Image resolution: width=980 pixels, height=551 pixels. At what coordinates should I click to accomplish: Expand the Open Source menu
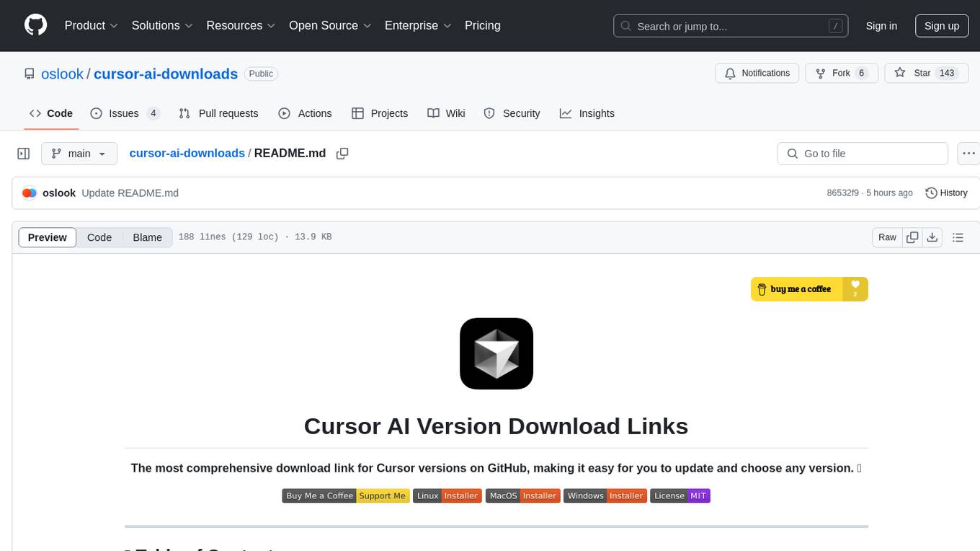[x=330, y=26]
